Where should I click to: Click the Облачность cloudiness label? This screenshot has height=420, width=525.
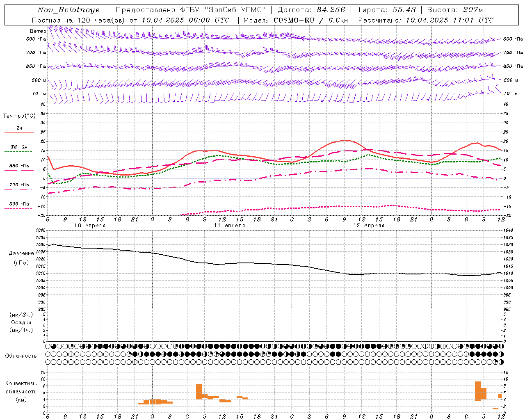(21, 356)
